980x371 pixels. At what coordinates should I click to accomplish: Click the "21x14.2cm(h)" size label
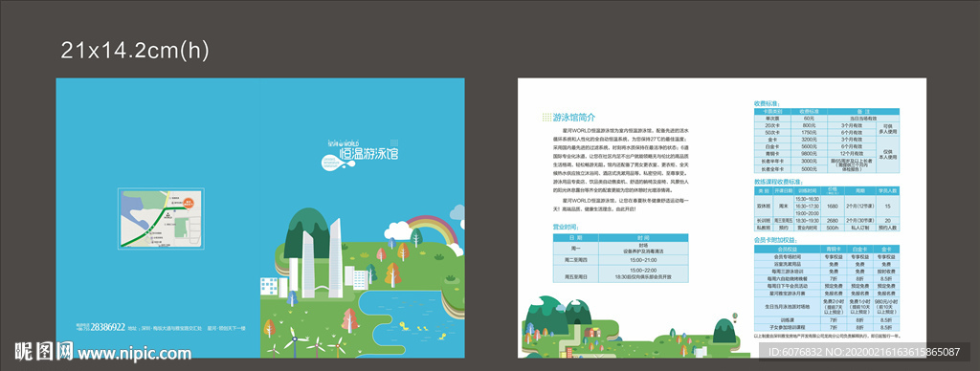(134, 50)
